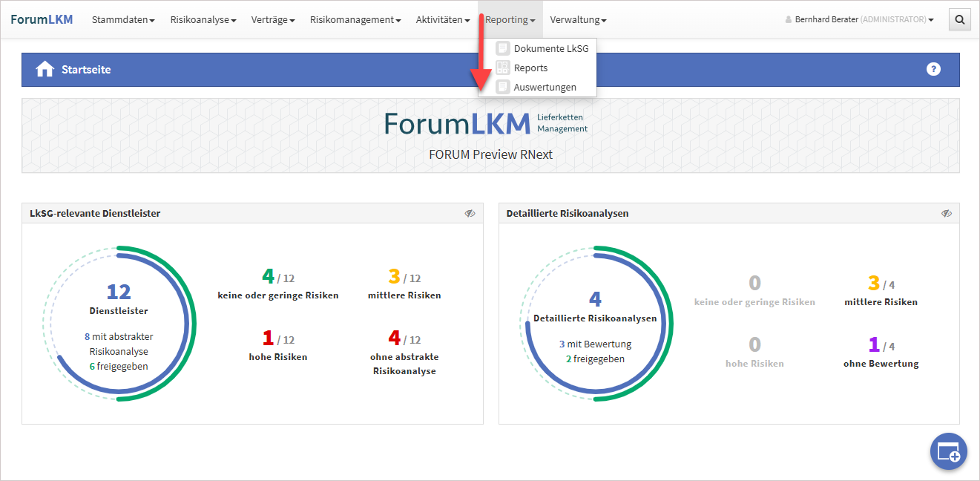Open the help question mark icon

click(933, 69)
